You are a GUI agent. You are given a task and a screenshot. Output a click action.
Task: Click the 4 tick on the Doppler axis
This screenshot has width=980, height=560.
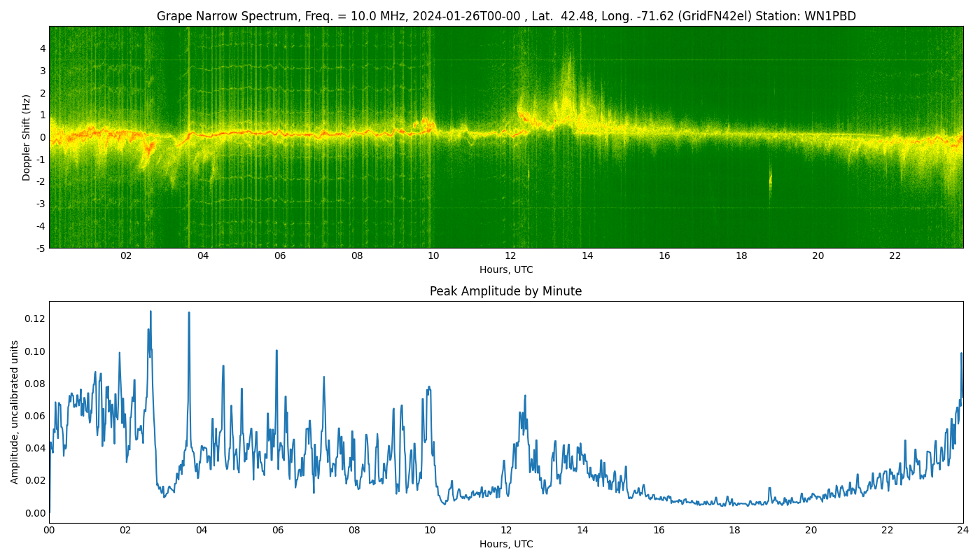pyautogui.click(x=43, y=48)
